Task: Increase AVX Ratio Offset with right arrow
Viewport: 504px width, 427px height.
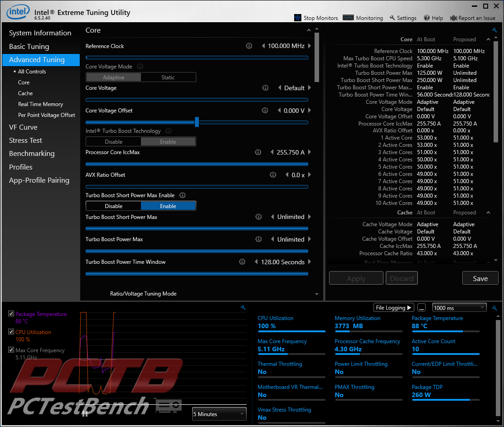Action: pos(310,175)
